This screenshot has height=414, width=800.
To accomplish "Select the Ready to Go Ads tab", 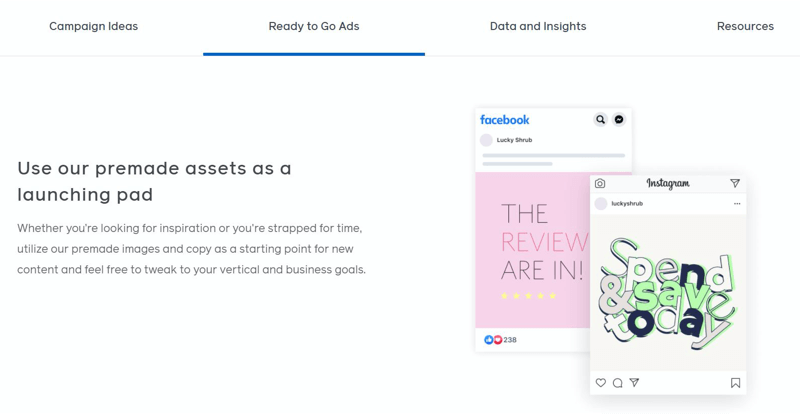I will pos(314,26).
